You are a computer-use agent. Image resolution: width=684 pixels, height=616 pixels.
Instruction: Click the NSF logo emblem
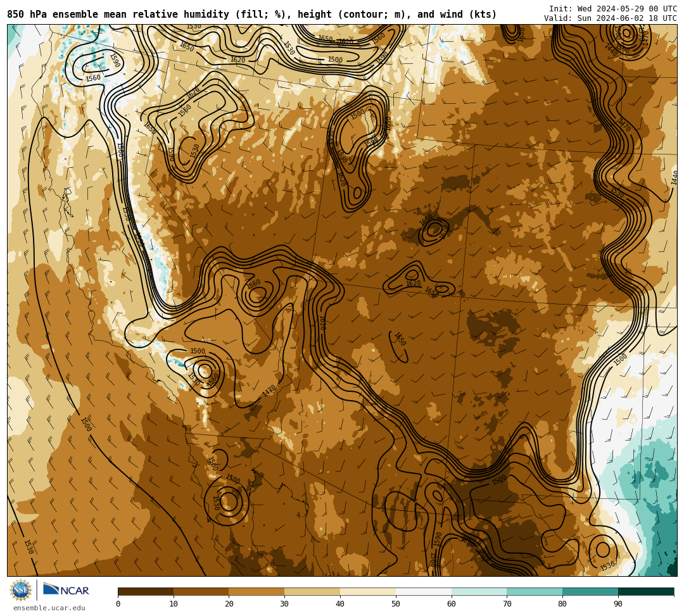click(21, 590)
